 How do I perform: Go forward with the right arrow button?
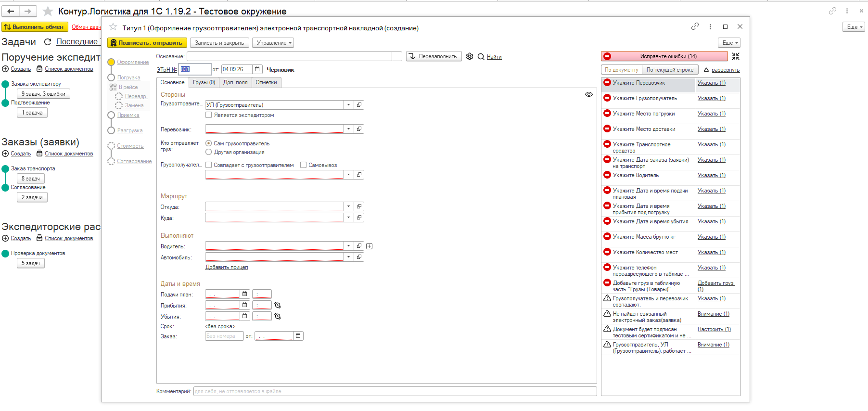coord(28,11)
